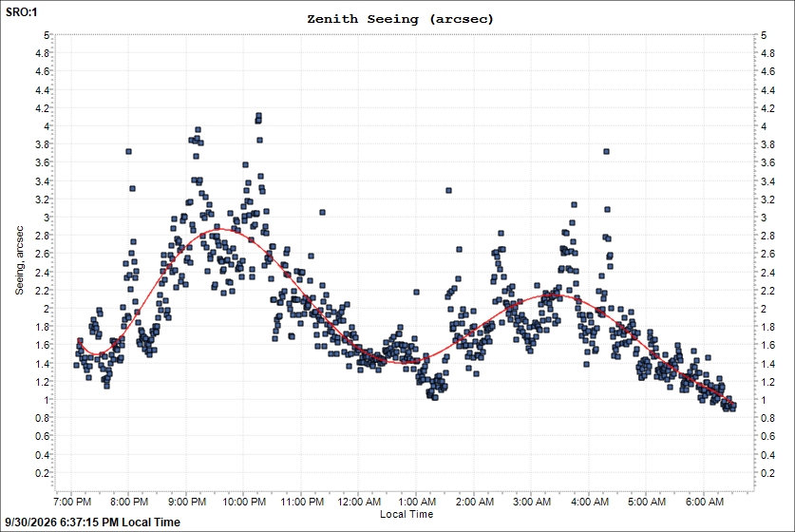Screen dimensions: 795x532
Task: Select left y-axis value 4.2
Action: pyautogui.click(x=42, y=108)
